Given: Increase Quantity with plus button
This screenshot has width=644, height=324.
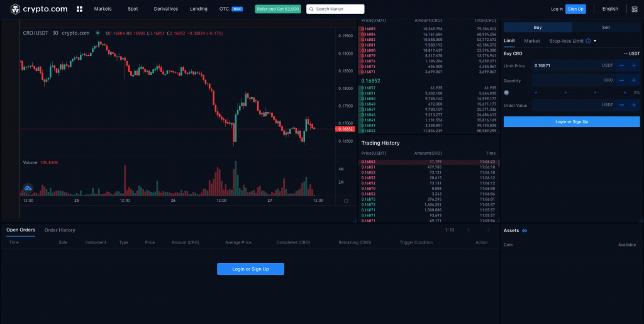Looking at the screenshot, I should coord(634,81).
